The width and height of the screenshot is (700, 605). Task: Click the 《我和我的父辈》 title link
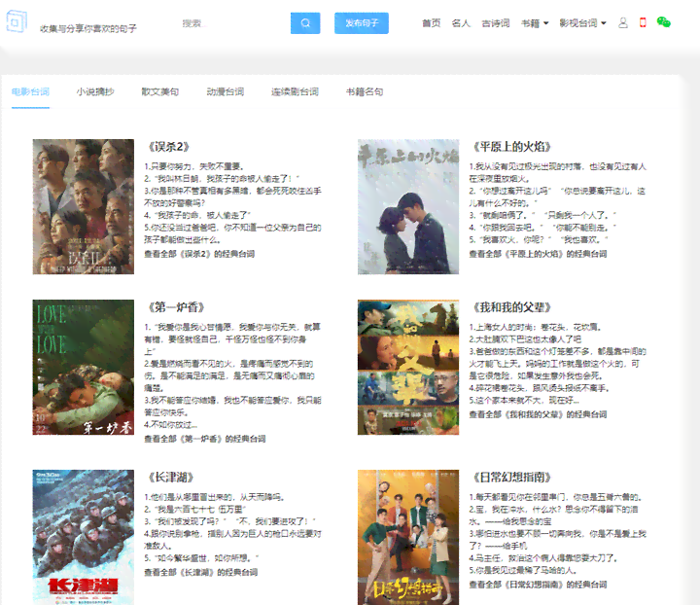click(x=512, y=307)
